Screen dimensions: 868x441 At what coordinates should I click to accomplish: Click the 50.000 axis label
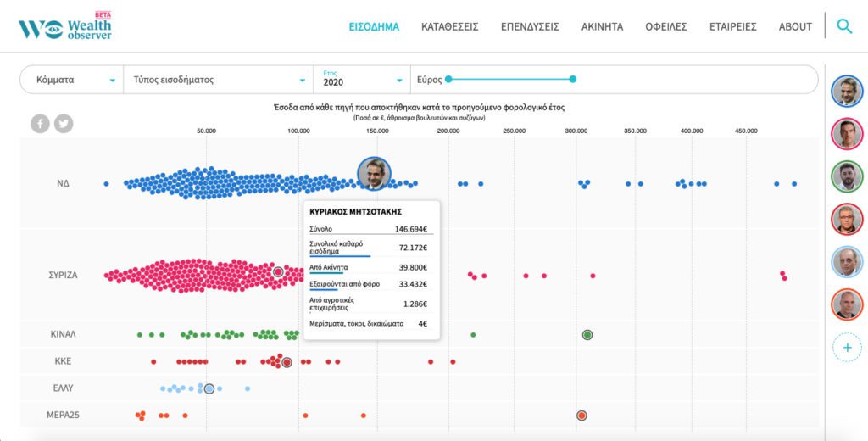207,131
